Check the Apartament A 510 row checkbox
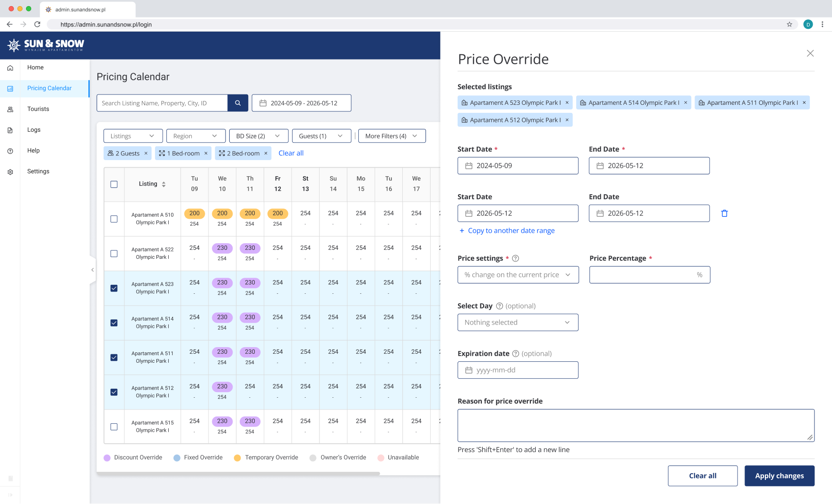 114,219
